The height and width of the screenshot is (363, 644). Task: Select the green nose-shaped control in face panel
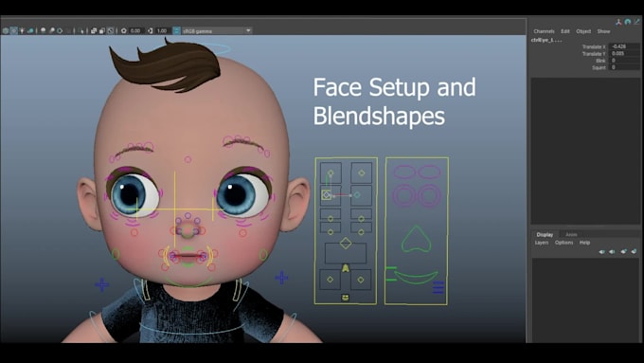tap(416, 239)
